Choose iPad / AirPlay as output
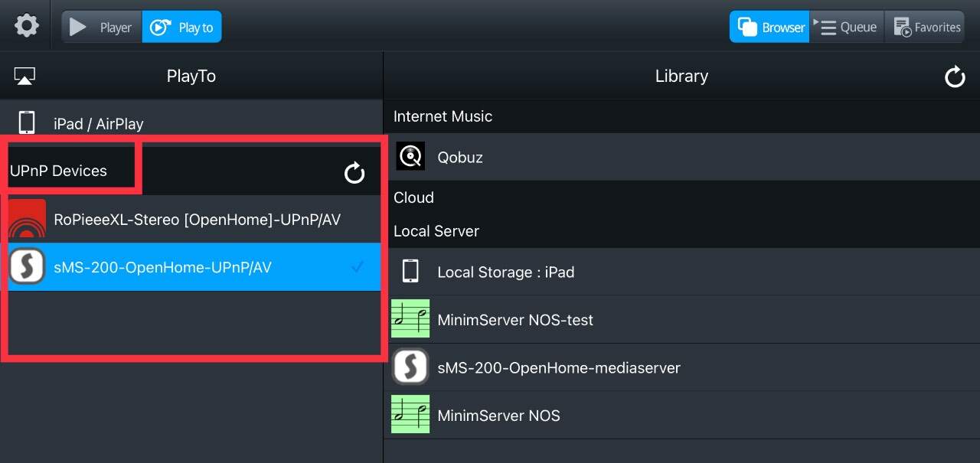 [191, 123]
